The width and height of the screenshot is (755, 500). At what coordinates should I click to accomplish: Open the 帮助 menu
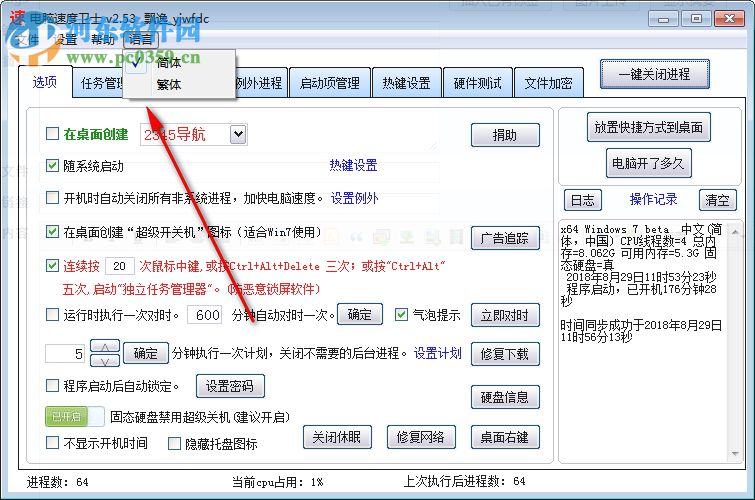[103, 39]
